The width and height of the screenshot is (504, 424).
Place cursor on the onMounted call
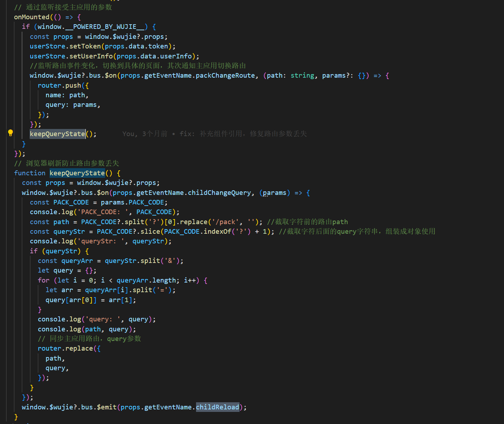click(32, 17)
